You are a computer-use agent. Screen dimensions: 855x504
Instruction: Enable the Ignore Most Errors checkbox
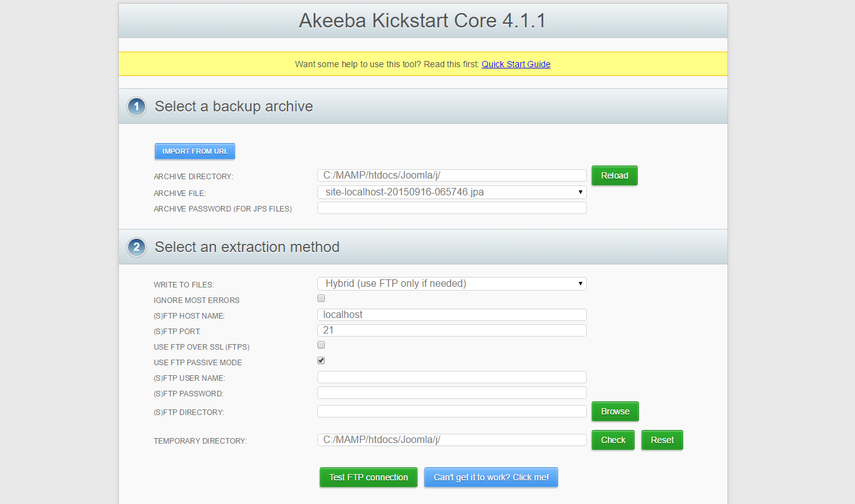tap(321, 299)
